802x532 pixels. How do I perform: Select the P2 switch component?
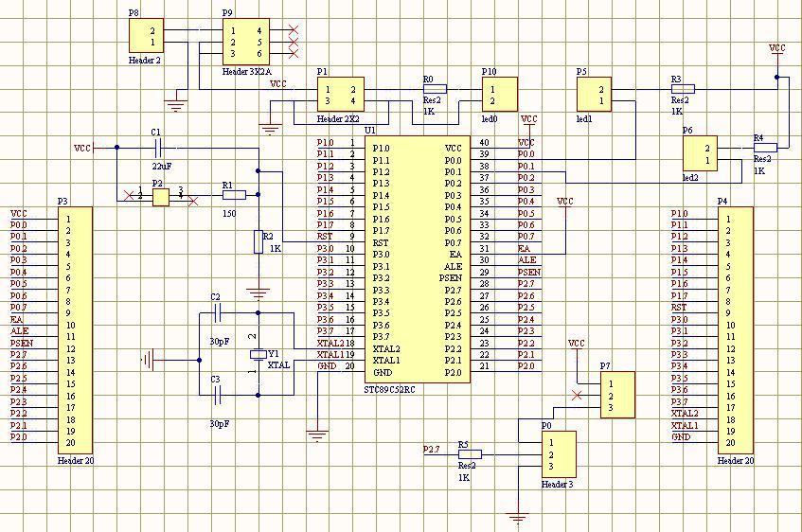click(x=161, y=197)
